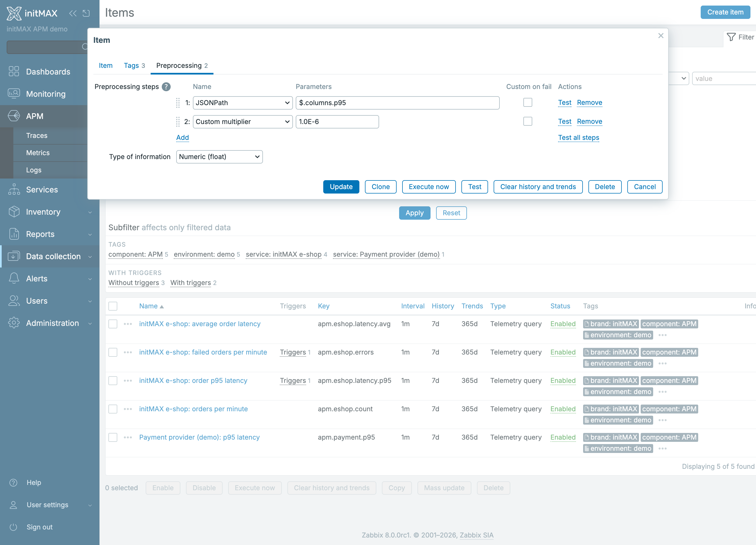Open Services section icon
Viewport: 756px width, 545px height.
[14, 189]
